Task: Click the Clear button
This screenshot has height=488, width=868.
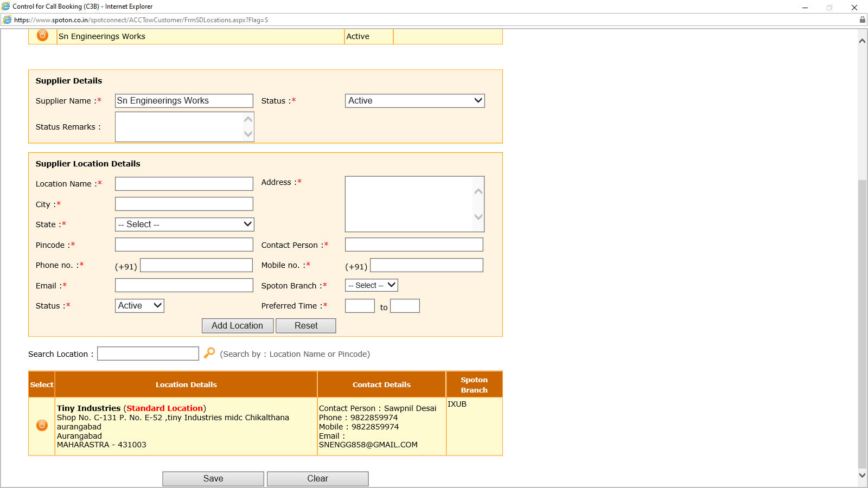Action: coord(317,478)
